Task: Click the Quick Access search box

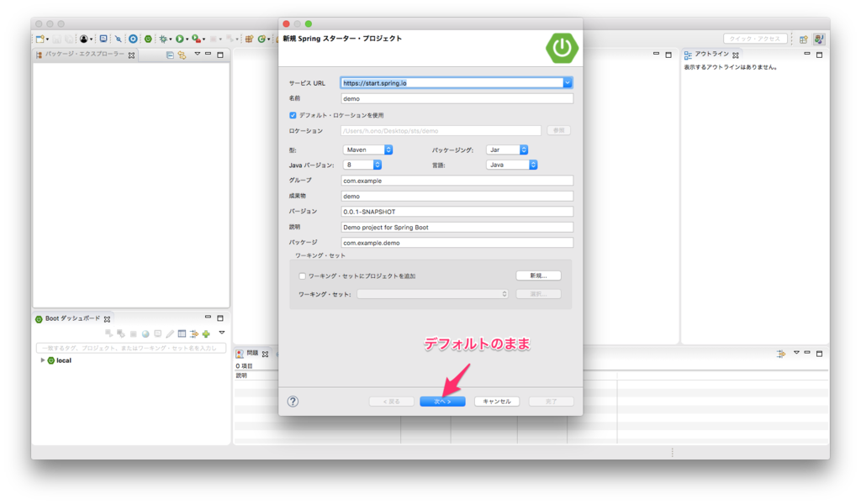Action: coord(755,39)
